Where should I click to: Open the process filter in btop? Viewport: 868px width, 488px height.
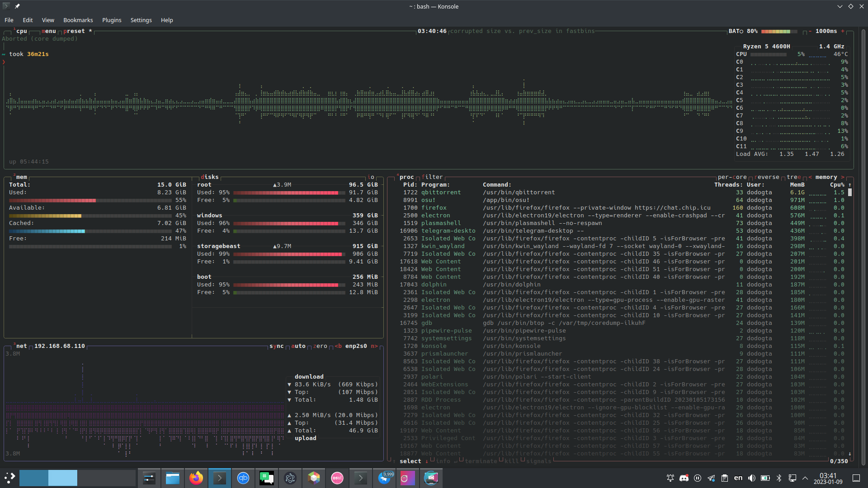(x=432, y=177)
